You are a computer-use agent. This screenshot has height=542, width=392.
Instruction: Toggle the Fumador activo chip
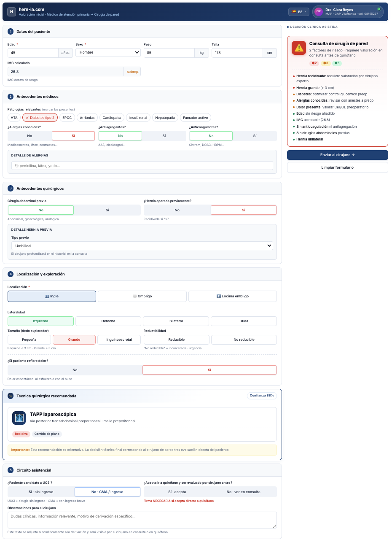(196, 118)
